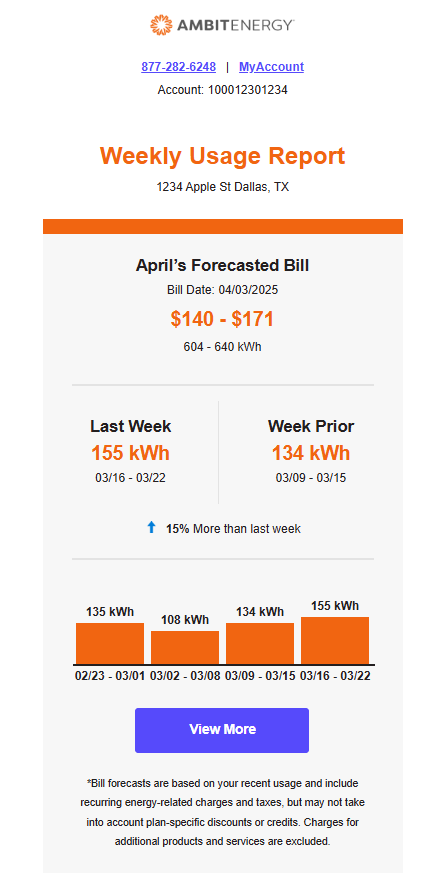Click the Bill Date 04/03/2025 text
The width and height of the screenshot is (446, 883).
tap(222, 291)
